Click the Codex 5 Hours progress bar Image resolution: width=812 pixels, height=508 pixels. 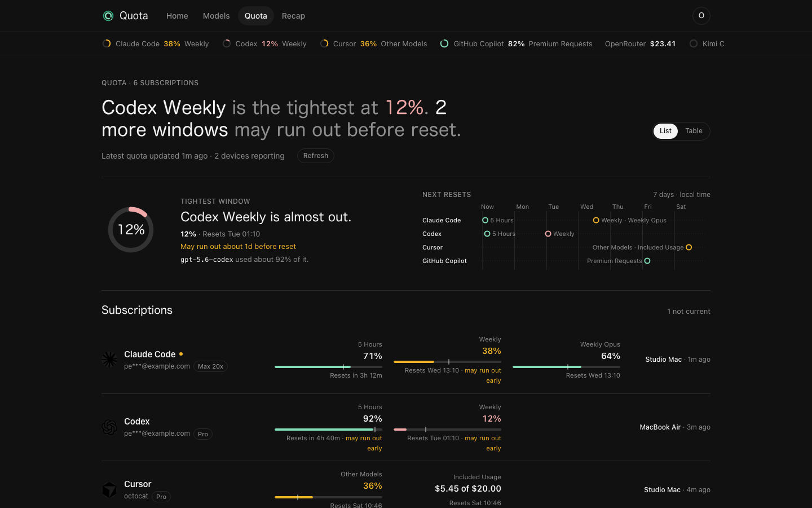click(328, 430)
